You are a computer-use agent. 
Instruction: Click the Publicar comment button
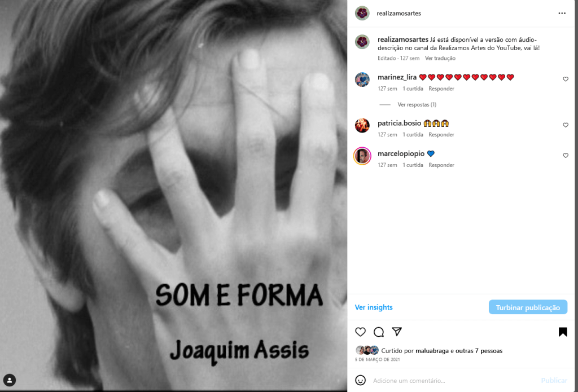click(554, 381)
